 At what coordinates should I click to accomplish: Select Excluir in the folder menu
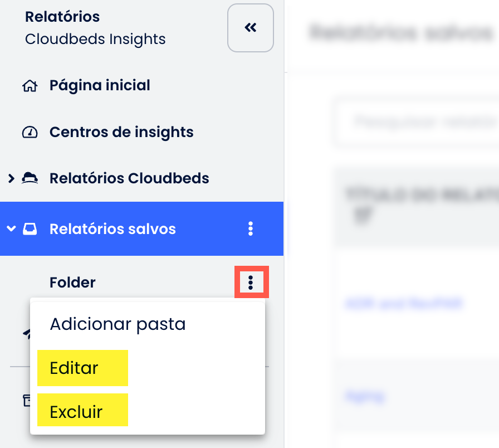point(76,412)
